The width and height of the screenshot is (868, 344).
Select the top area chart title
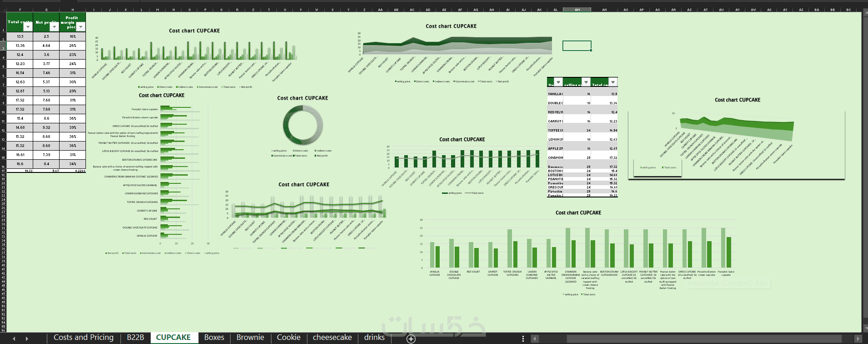pyautogui.click(x=451, y=26)
